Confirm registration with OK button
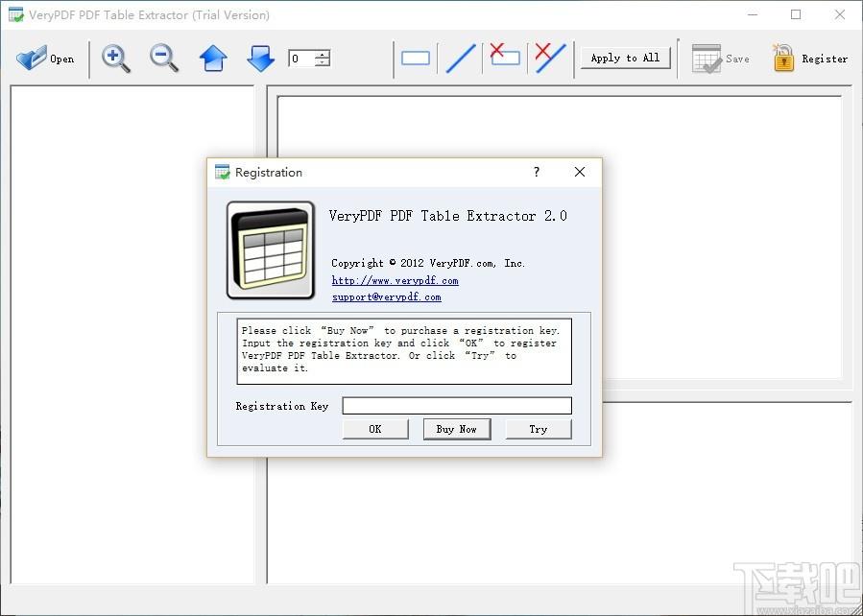 point(375,429)
